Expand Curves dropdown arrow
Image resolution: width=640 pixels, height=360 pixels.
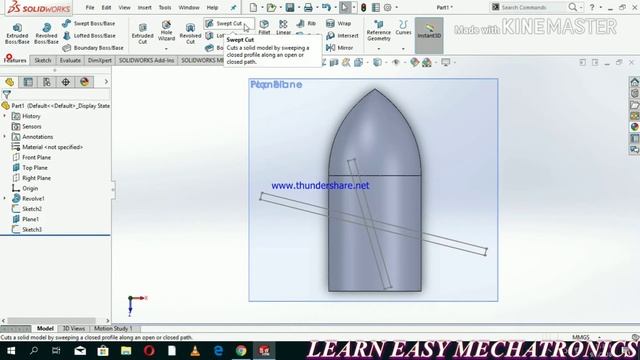pyautogui.click(x=403, y=49)
